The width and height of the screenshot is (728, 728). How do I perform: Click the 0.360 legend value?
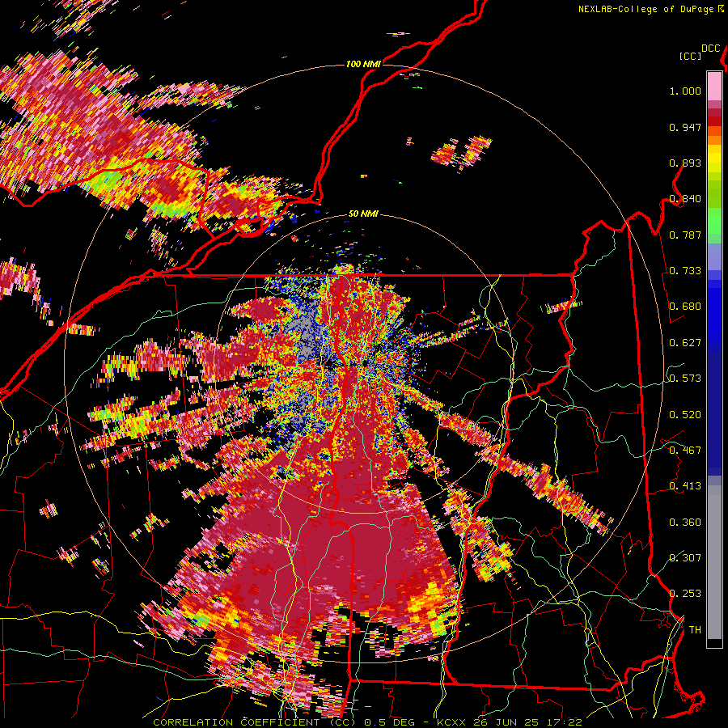point(685,523)
